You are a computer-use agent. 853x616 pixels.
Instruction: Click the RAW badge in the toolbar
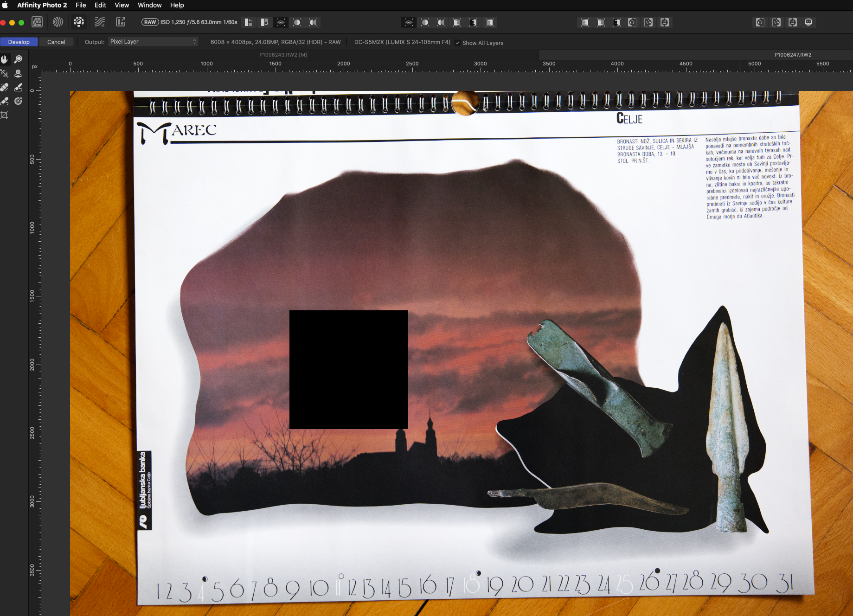click(x=150, y=22)
